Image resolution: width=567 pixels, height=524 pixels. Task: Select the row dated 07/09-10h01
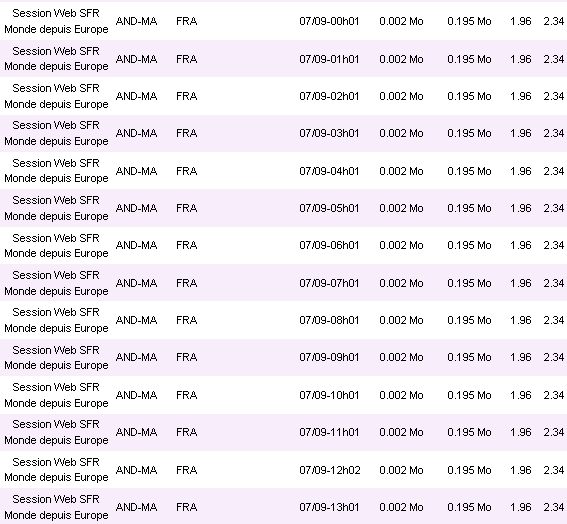click(x=284, y=395)
